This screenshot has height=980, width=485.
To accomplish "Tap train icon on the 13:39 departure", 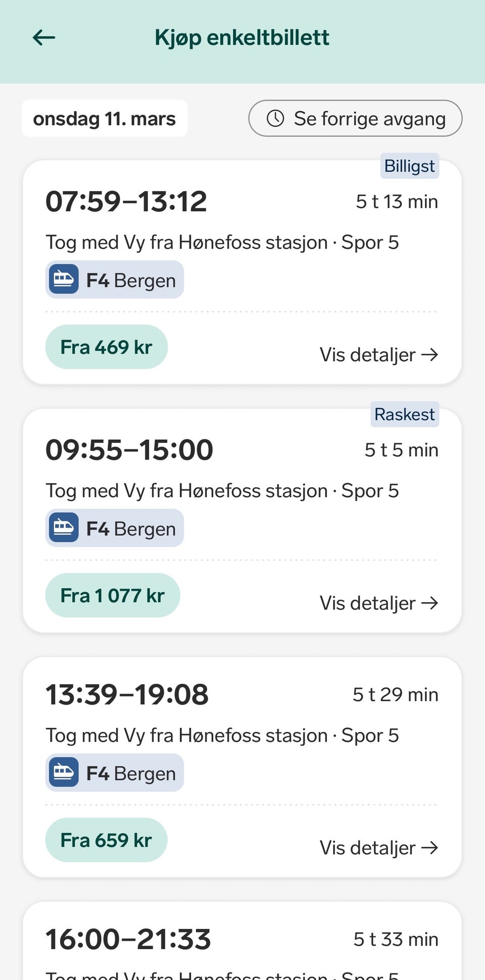I will click(x=64, y=772).
